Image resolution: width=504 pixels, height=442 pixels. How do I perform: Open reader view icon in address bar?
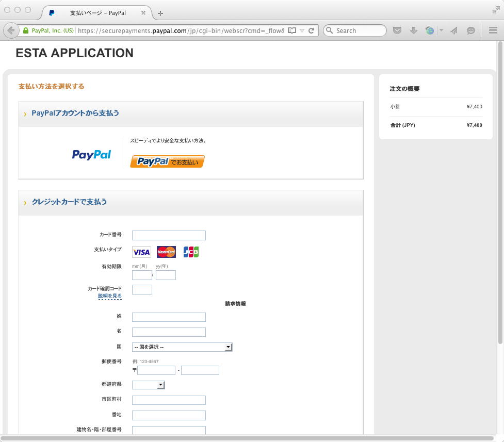click(x=292, y=30)
